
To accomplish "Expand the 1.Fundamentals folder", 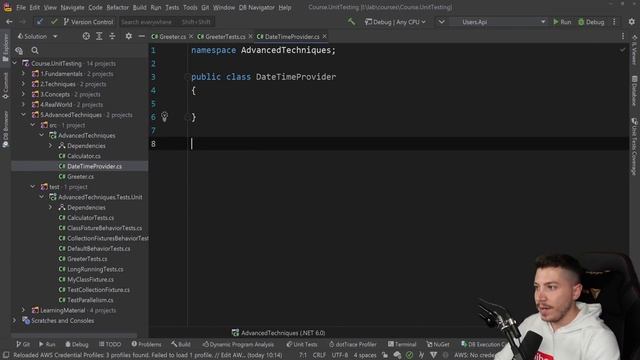I will click(x=23, y=74).
